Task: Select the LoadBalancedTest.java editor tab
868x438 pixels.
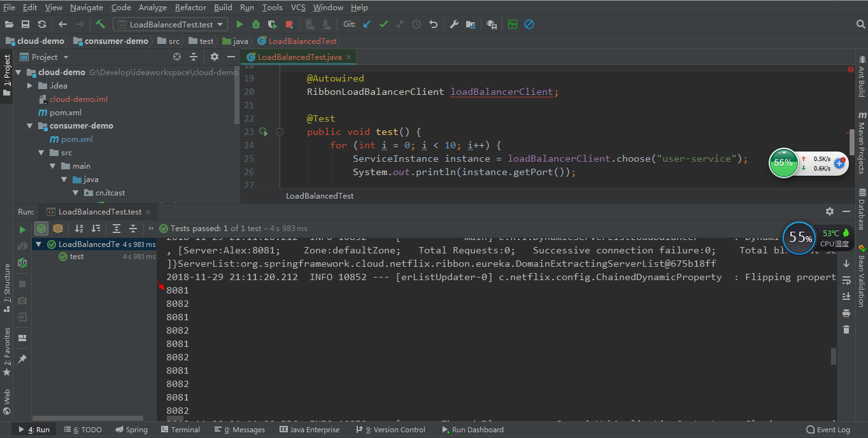Action: point(299,57)
